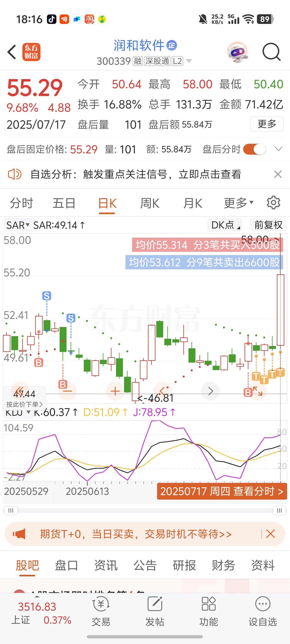Image resolution: width=290 pixels, height=644 pixels.
Task: Open the DK点 dropdown
Action: [224, 225]
